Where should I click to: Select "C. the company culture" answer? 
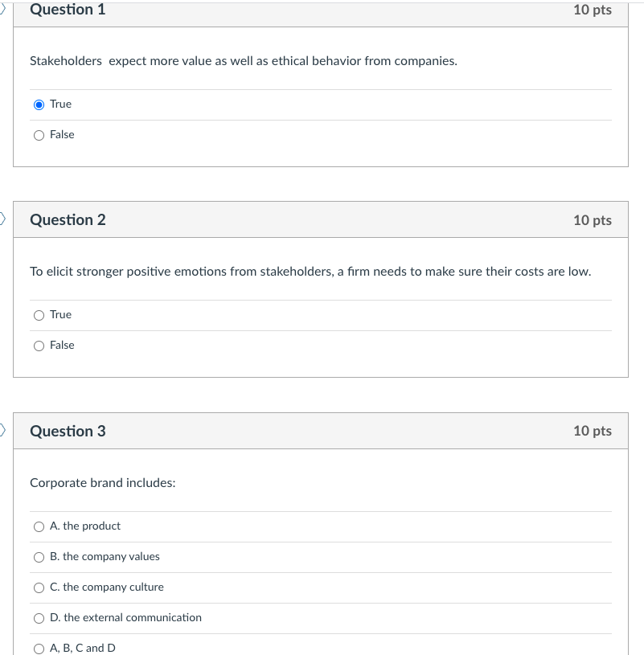coord(39,587)
